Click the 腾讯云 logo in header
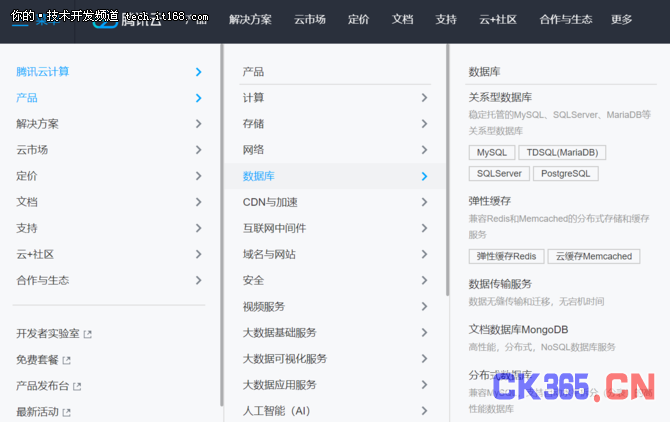 [128, 19]
